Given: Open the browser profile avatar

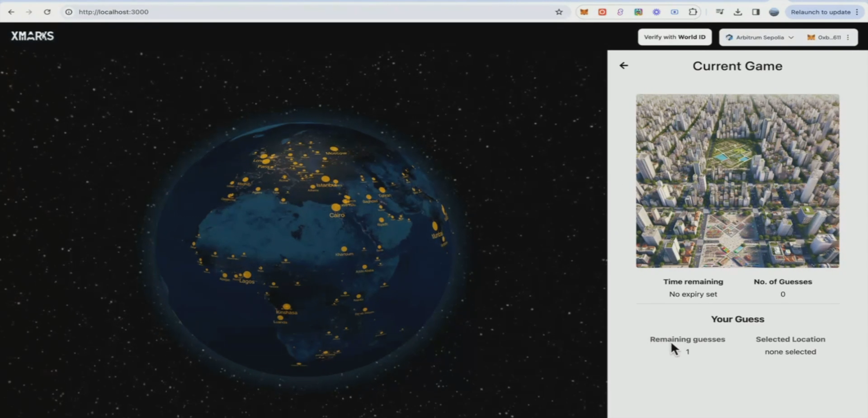Looking at the screenshot, I should [x=774, y=12].
